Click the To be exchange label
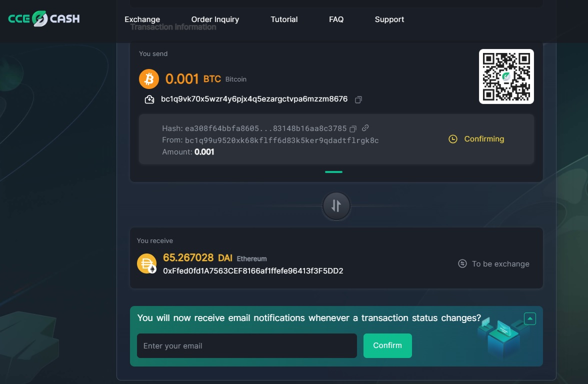 (500, 264)
